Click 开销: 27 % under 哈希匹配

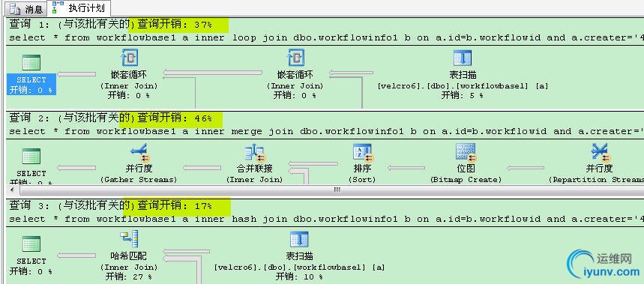point(128,277)
